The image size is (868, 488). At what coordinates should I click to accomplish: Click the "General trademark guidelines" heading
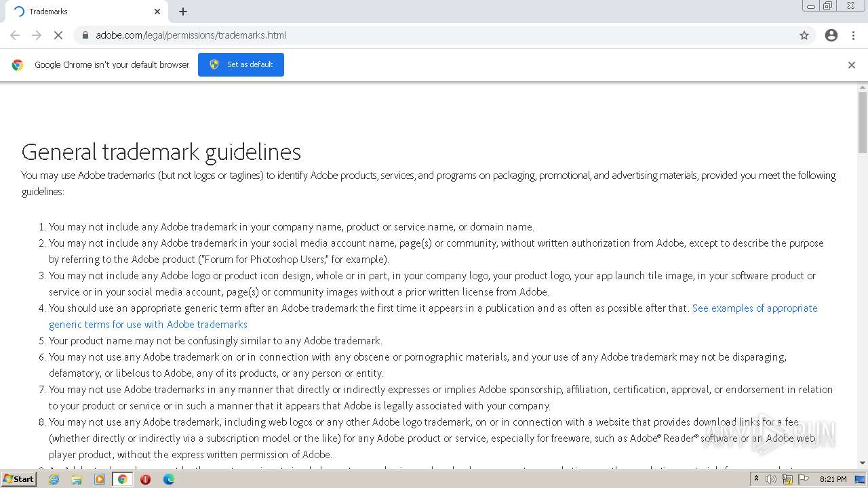tap(161, 152)
